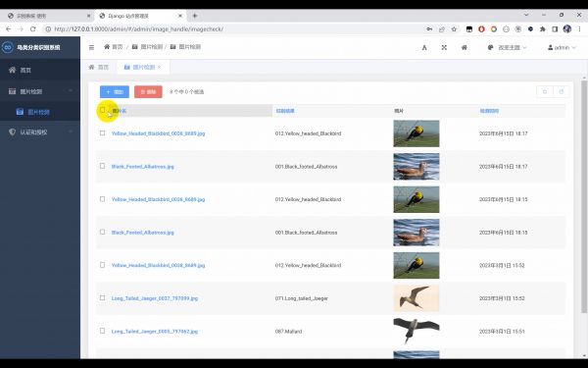
Task: Open the admin user dropdown
Action: tap(562, 47)
